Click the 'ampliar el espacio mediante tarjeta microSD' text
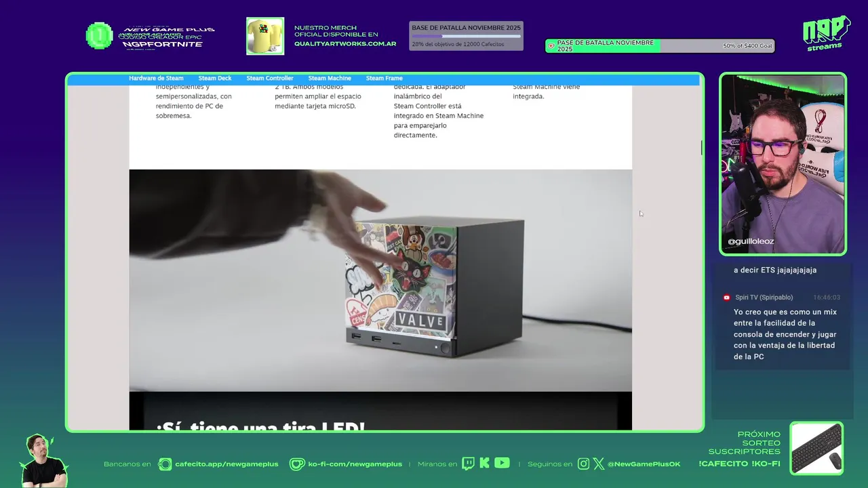The image size is (868, 488). (x=318, y=101)
